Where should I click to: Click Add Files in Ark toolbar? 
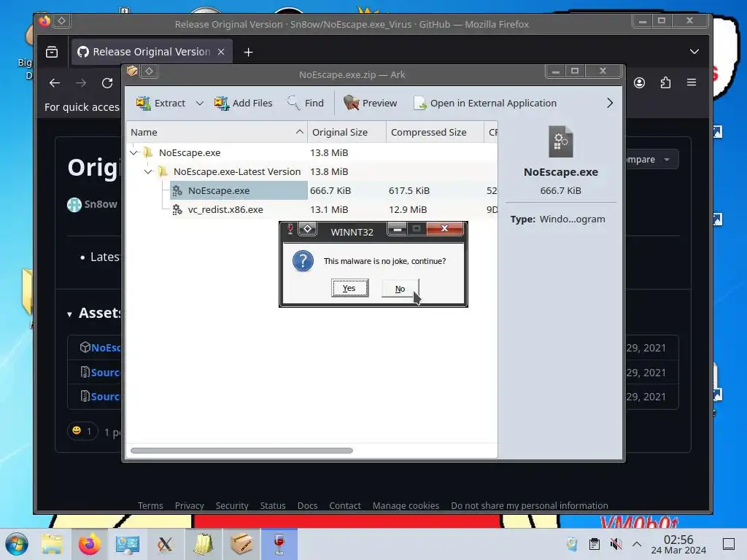[x=243, y=103]
